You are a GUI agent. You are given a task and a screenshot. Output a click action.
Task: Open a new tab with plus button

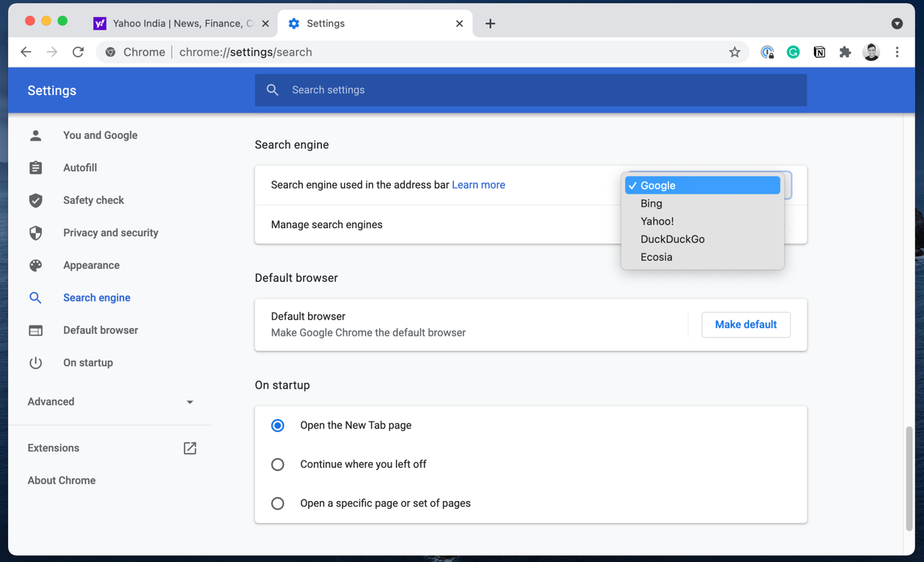tap(490, 23)
